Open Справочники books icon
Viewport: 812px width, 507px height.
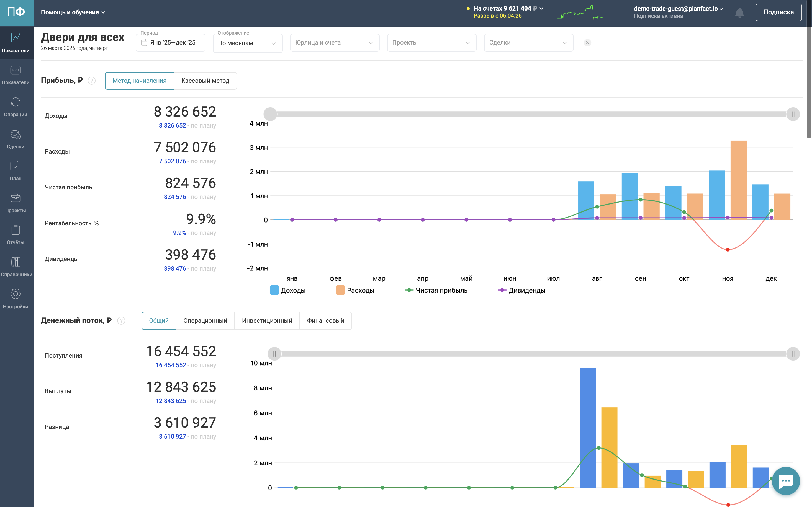[16, 267]
